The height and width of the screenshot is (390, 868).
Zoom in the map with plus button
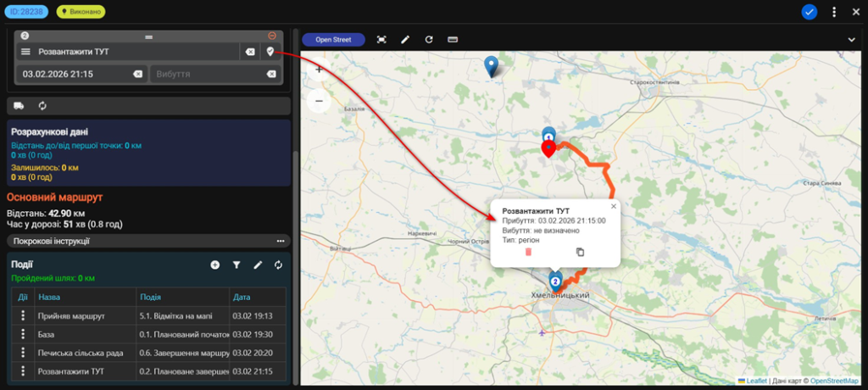pyautogui.click(x=319, y=70)
